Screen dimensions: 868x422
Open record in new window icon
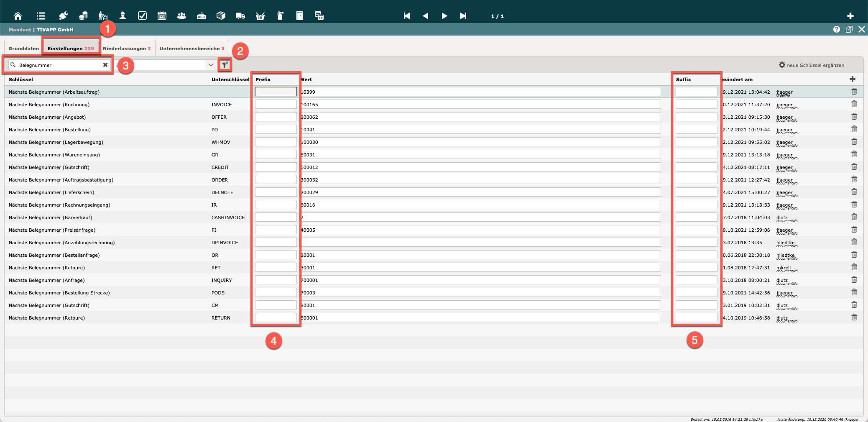[849, 29]
